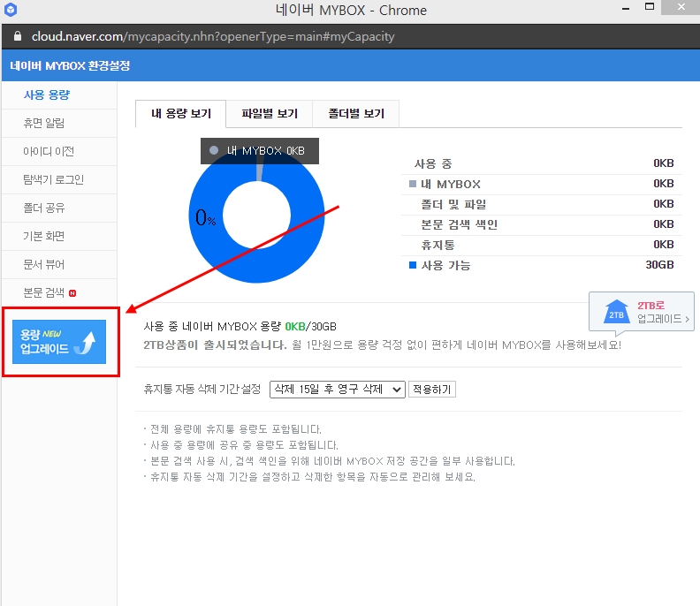Click the address bar URL
Screen dimensions: 700x606
(x=213, y=36)
